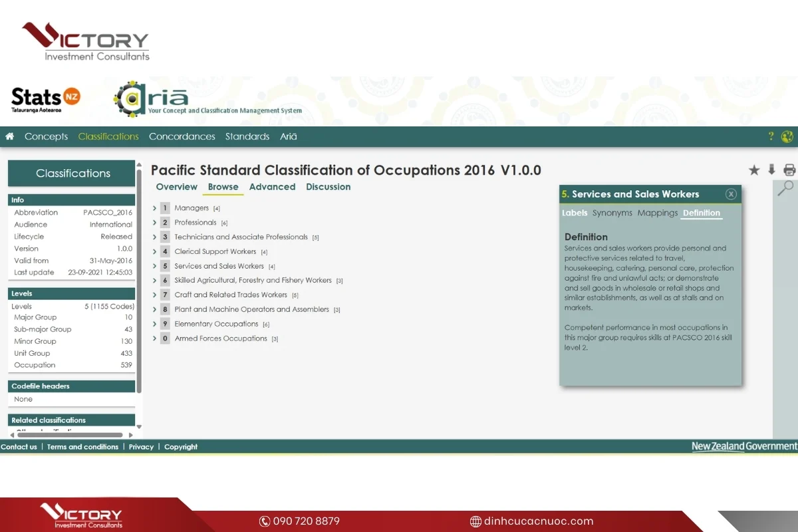The image size is (798, 532).
Task: Close the Services and Sales Workers panel
Action: point(731,194)
